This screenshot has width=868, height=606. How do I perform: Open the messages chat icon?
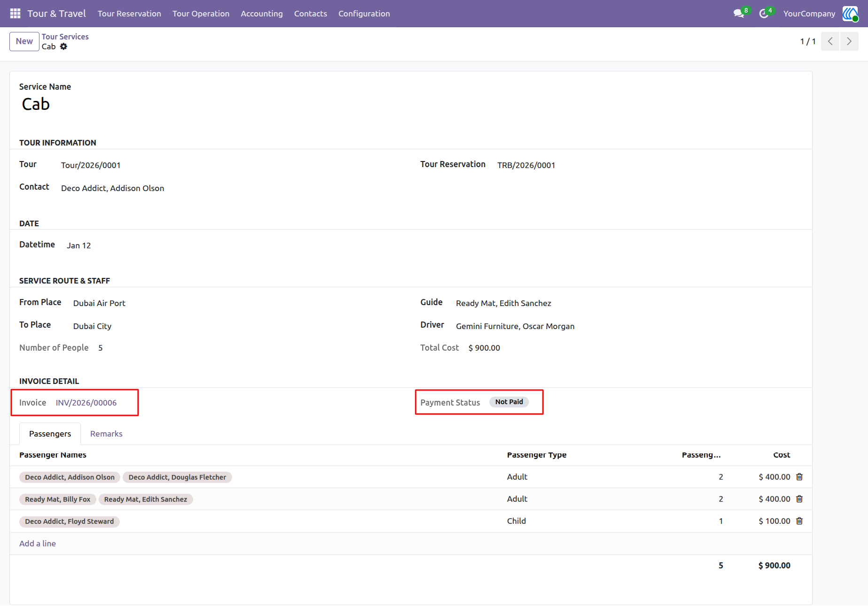click(x=739, y=14)
